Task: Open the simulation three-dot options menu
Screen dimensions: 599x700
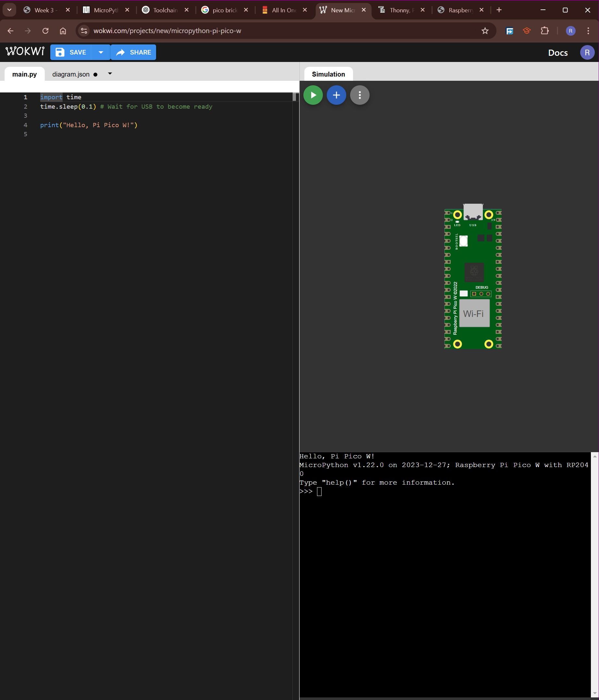Action: 360,95
